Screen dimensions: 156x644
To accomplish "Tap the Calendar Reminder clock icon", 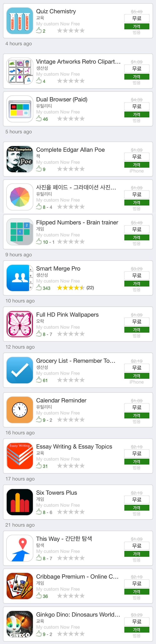I will point(19,410).
